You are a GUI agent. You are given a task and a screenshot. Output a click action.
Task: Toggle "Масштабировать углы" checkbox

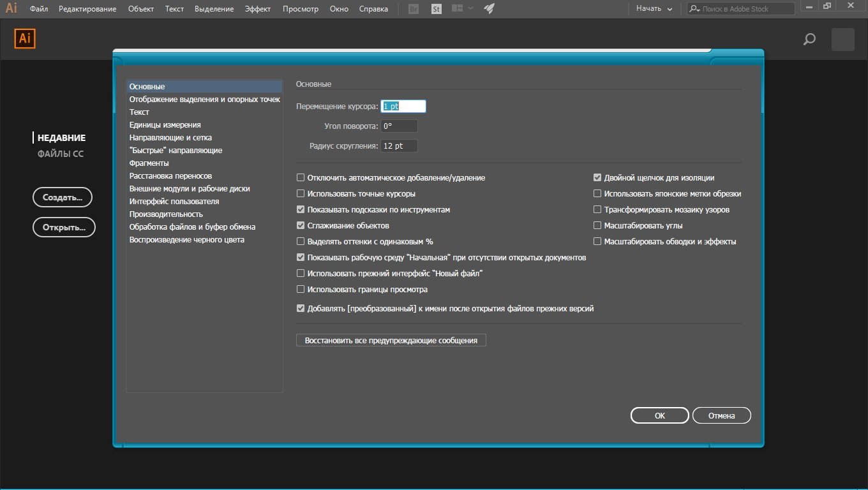point(597,226)
